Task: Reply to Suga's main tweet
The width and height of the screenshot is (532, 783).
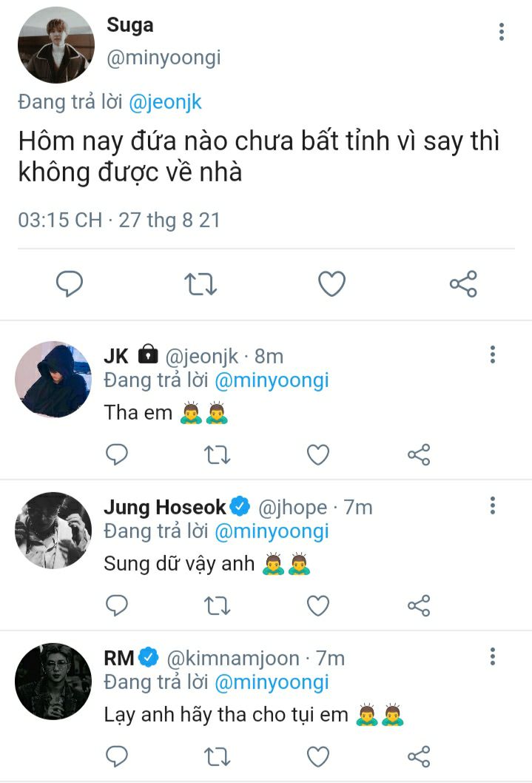Action: coord(70,284)
